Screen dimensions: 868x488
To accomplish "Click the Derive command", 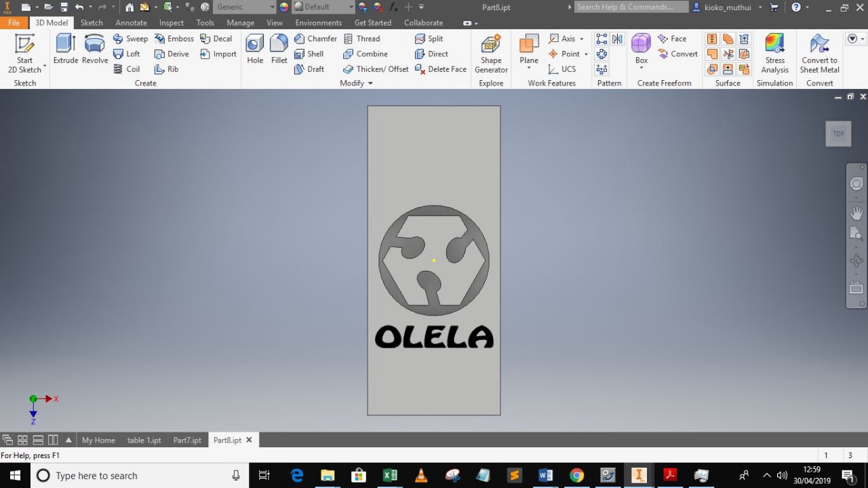I will point(172,54).
